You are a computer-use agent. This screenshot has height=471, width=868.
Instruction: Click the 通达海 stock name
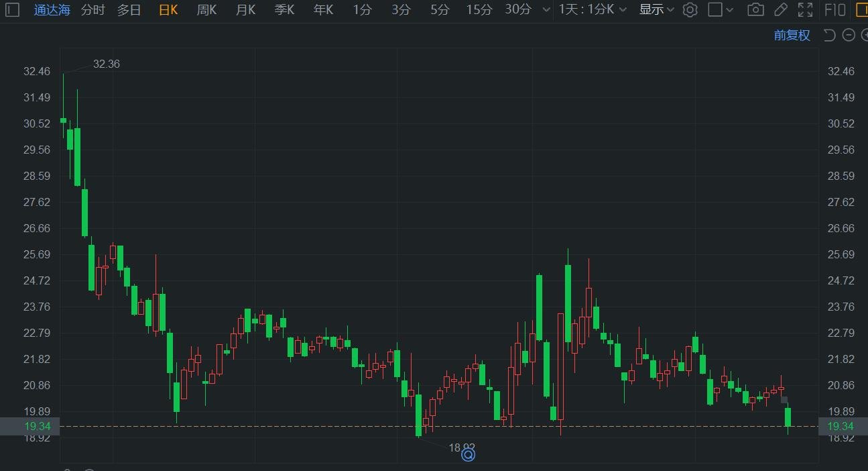[x=52, y=9]
